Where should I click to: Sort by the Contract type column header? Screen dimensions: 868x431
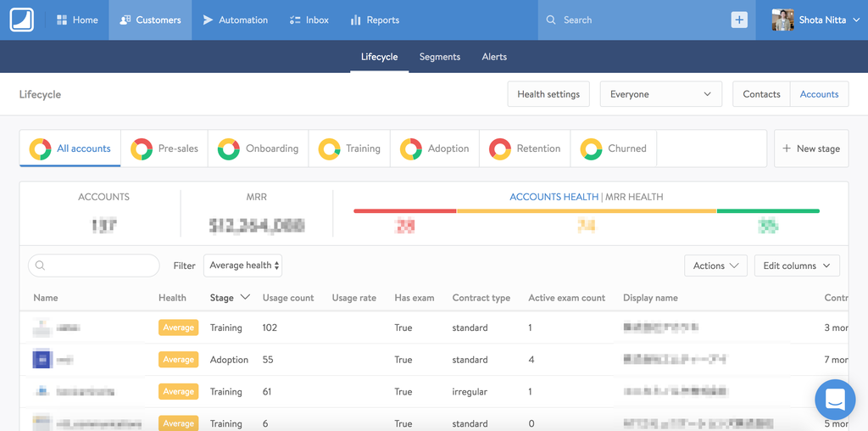481,298
